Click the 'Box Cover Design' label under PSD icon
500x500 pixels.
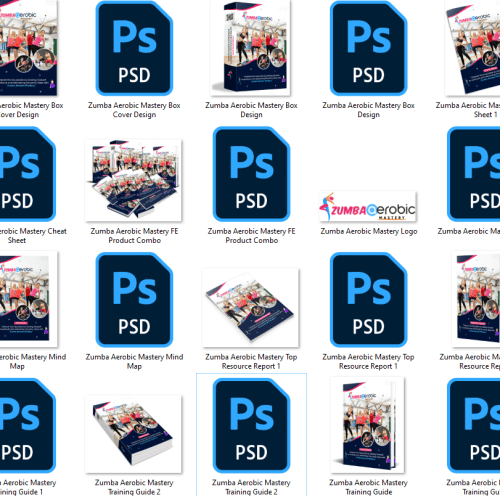[x=134, y=110]
